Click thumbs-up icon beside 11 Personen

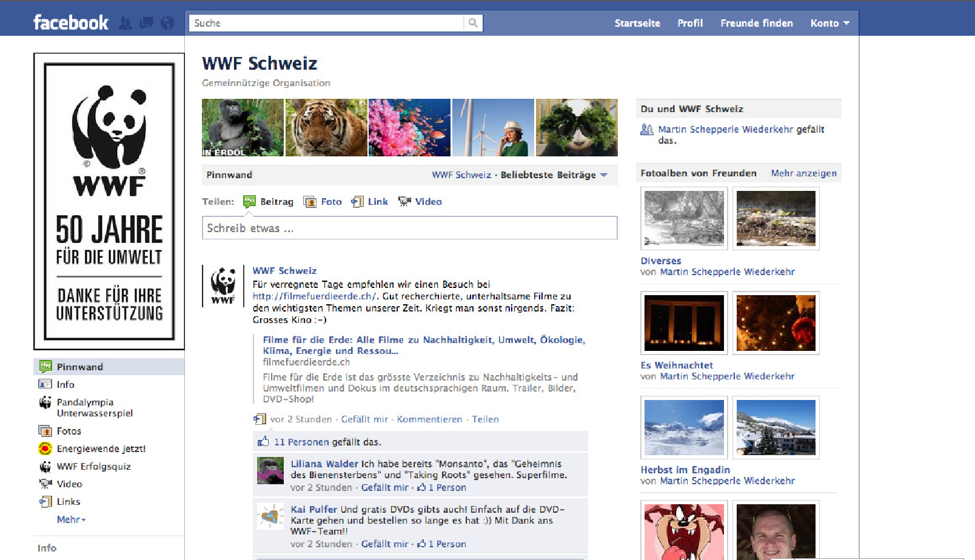(263, 442)
